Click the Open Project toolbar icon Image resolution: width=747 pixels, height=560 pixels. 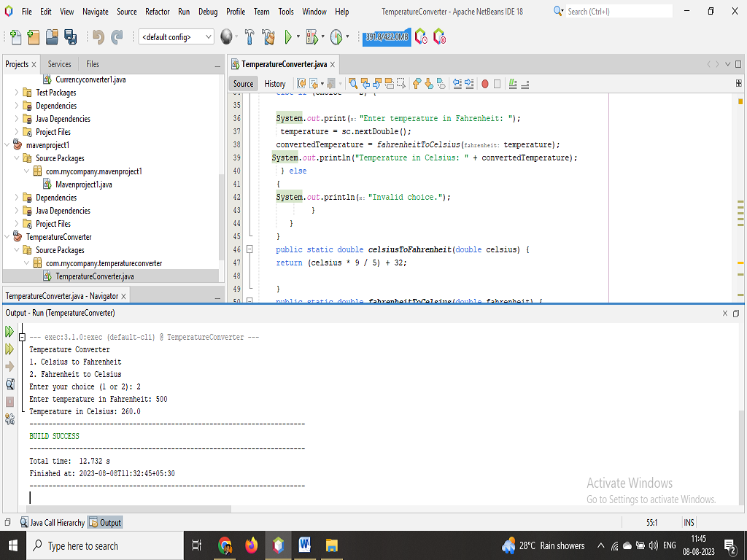[52, 37]
